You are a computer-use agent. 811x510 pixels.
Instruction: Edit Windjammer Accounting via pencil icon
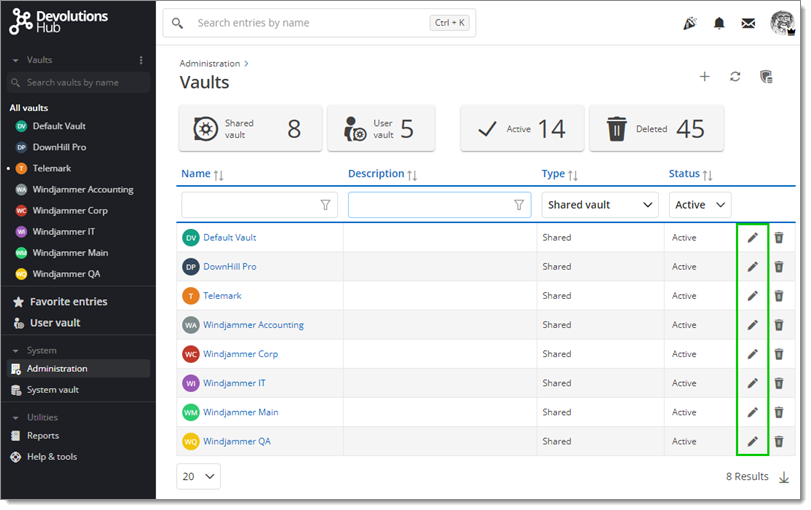click(752, 325)
